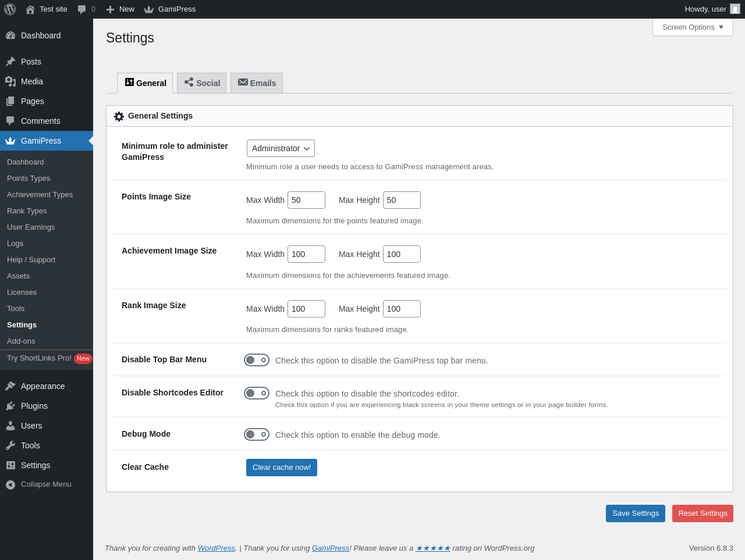The width and height of the screenshot is (745, 560).
Task: Click the WordPress logo icon
Action: (10, 9)
